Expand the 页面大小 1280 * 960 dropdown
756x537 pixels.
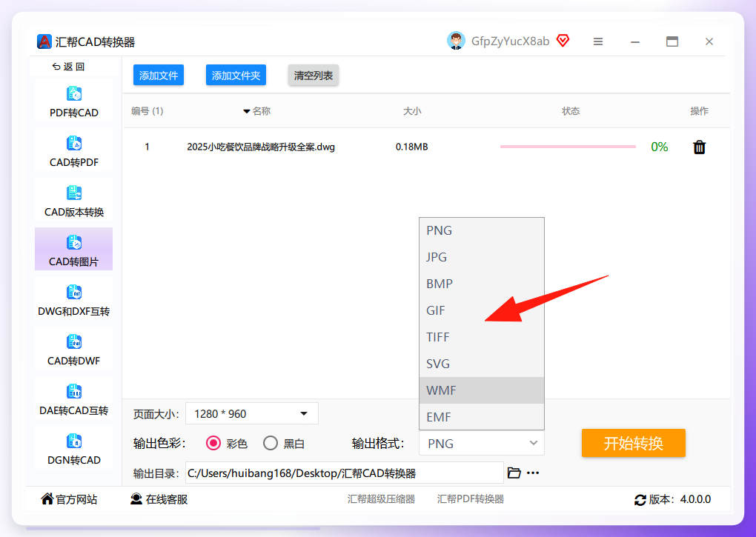[252, 414]
